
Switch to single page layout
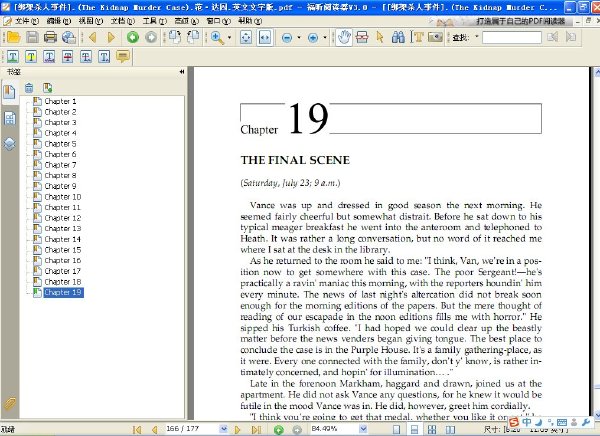pos(396,429)
